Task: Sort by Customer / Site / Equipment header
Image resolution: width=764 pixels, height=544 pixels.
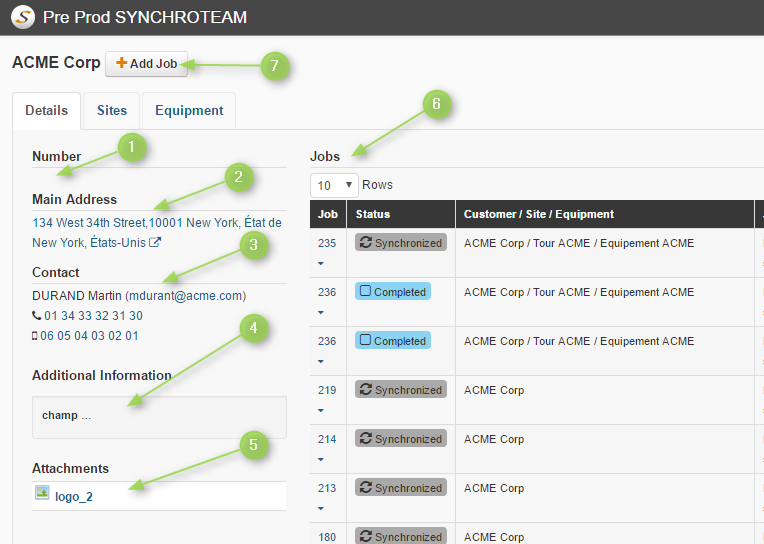Action: pos(605,214)
